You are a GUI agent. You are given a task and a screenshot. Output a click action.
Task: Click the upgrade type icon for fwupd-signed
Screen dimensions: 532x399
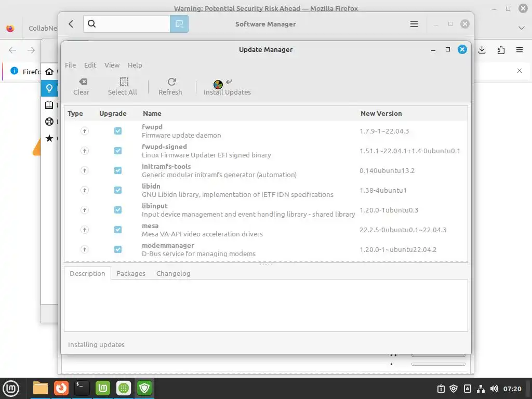85,151
